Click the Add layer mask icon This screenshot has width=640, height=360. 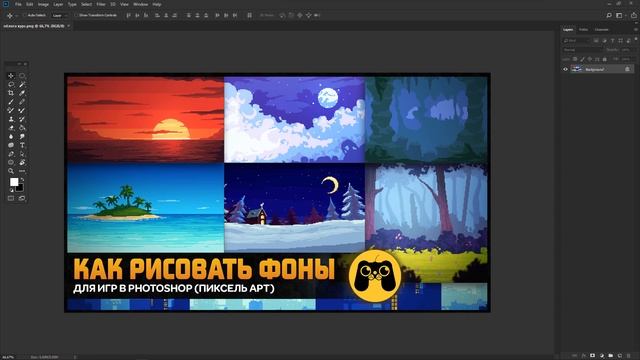point(592,356)
